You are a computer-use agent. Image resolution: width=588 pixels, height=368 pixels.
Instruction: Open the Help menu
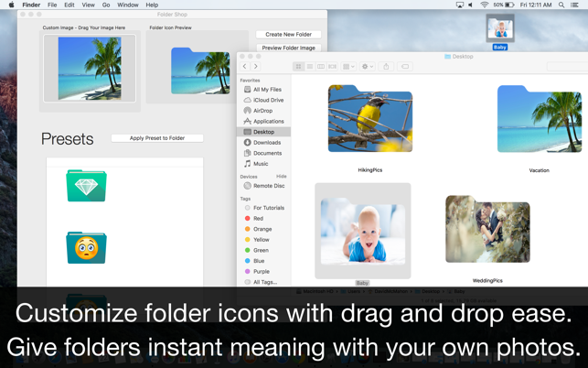click(152, 5)
